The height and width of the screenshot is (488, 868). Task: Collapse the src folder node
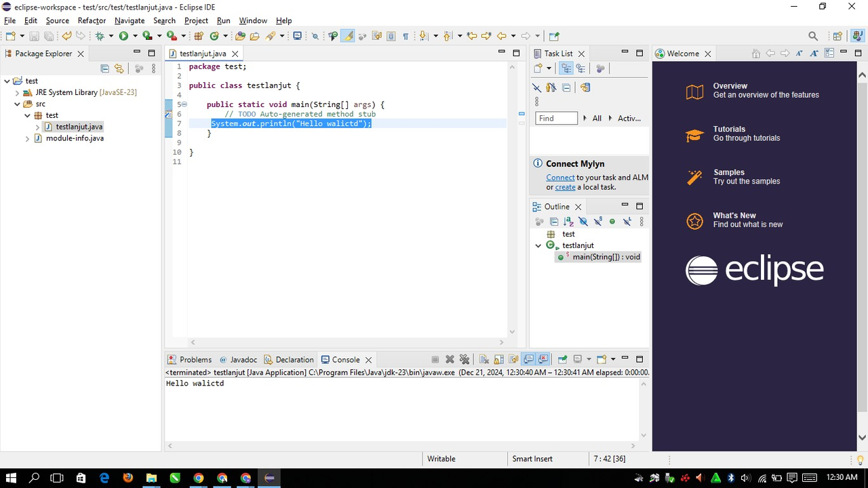pyautogui.click(x=17, y=104)
